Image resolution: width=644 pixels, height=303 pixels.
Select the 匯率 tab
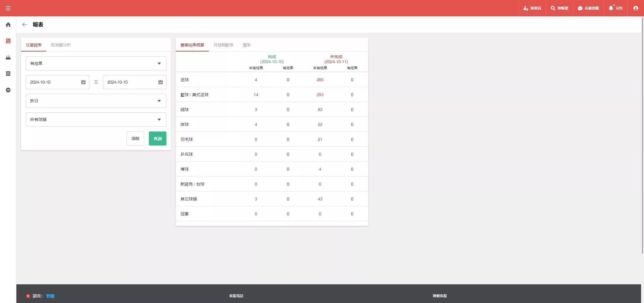pyautogui.click(x=247, y=45)
